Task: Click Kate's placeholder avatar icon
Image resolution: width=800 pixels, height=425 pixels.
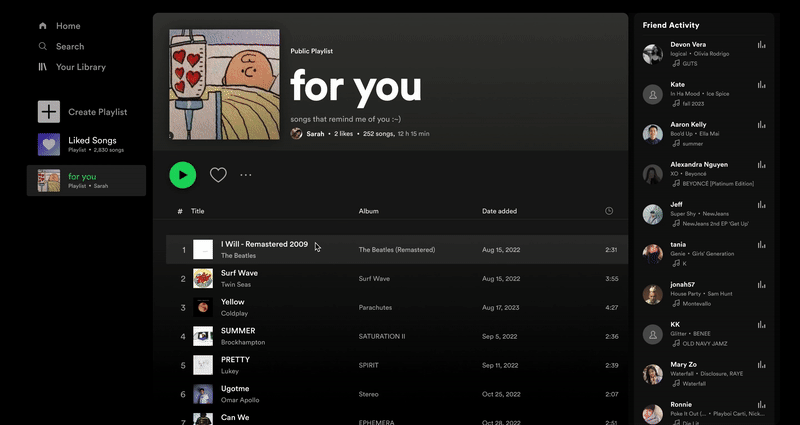Action: pos(653,94)
